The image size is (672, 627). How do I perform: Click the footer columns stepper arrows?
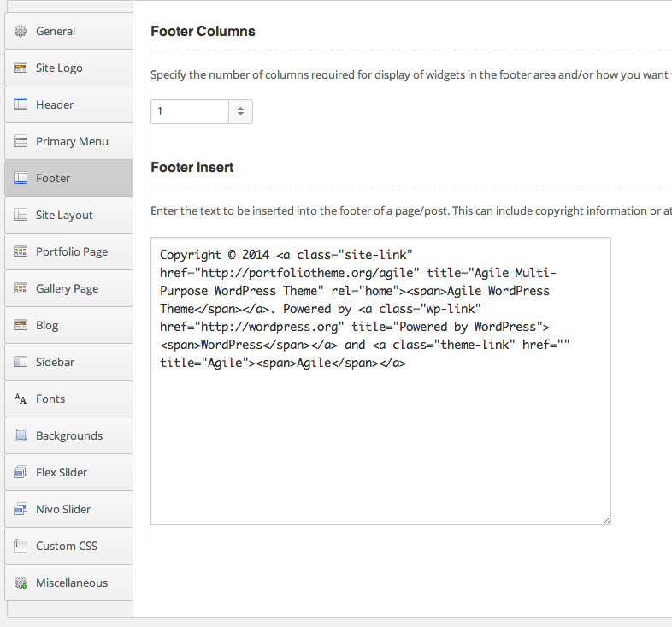240,111
